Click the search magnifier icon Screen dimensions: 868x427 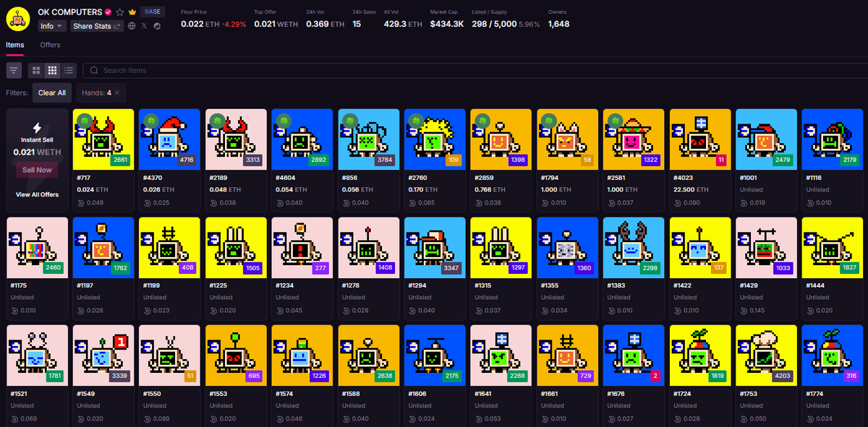(x=93, y=70)
